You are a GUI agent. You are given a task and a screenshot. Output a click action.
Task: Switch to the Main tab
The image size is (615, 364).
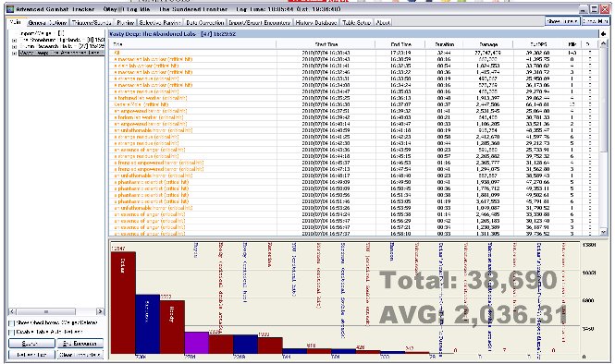coord(16,22)
